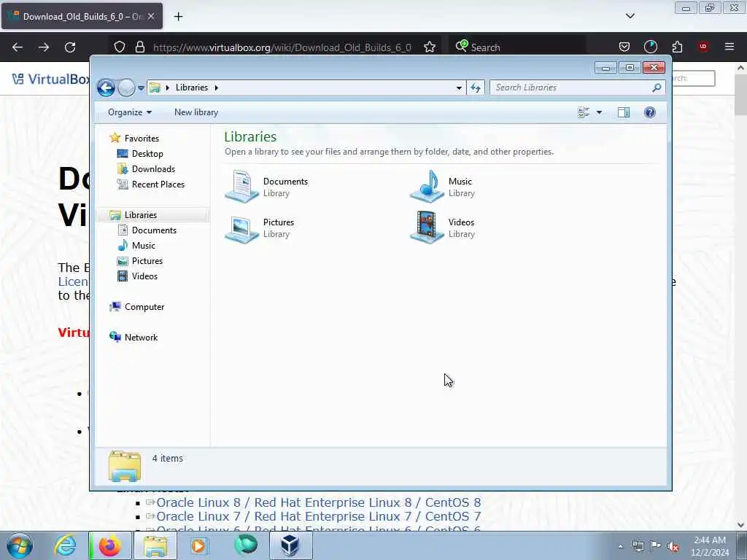Click the VirtualBox logo in Firefox page

[x=50, y=79]
